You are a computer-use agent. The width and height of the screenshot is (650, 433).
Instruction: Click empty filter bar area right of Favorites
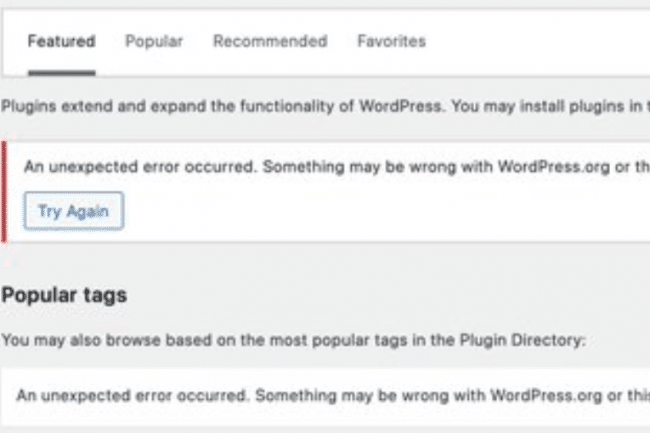coord(539,41)
